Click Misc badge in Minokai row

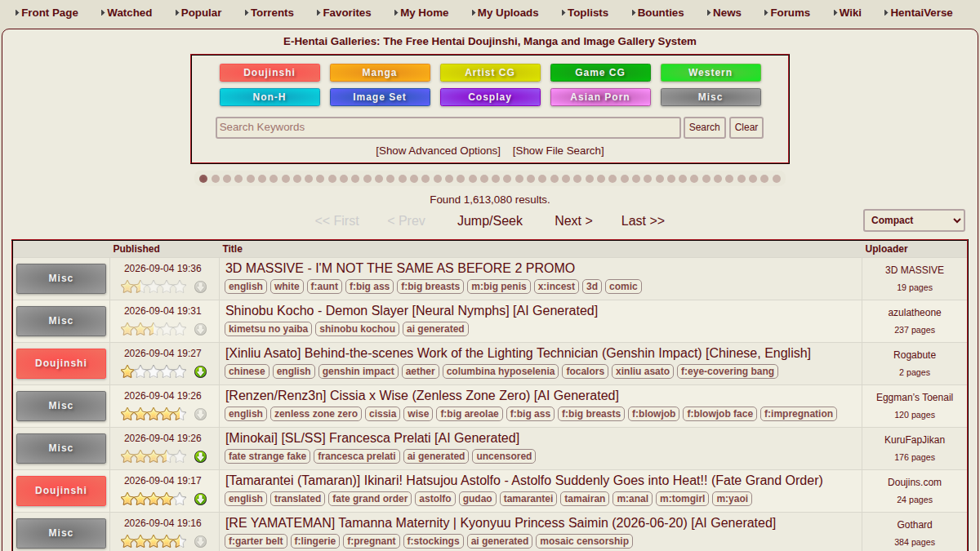point(61,448)
